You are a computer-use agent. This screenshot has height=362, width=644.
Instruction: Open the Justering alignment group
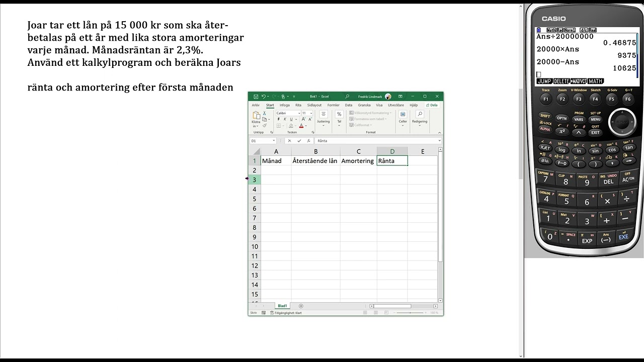pyautogui.click(x=324, y=118)
